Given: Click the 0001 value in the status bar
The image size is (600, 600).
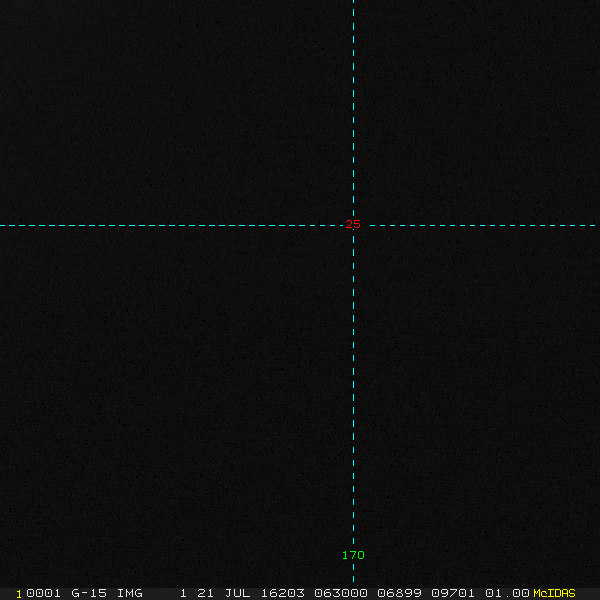Looking at the screenshot, I should pos(43,593).
